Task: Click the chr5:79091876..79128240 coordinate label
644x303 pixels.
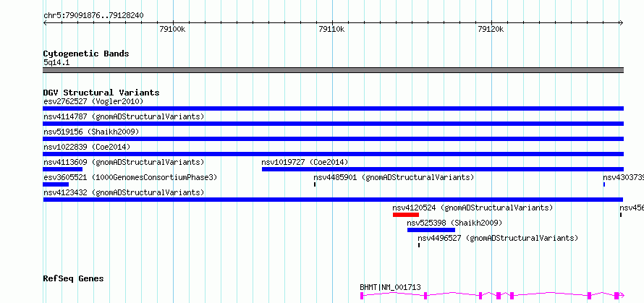Action: (93, 16)
